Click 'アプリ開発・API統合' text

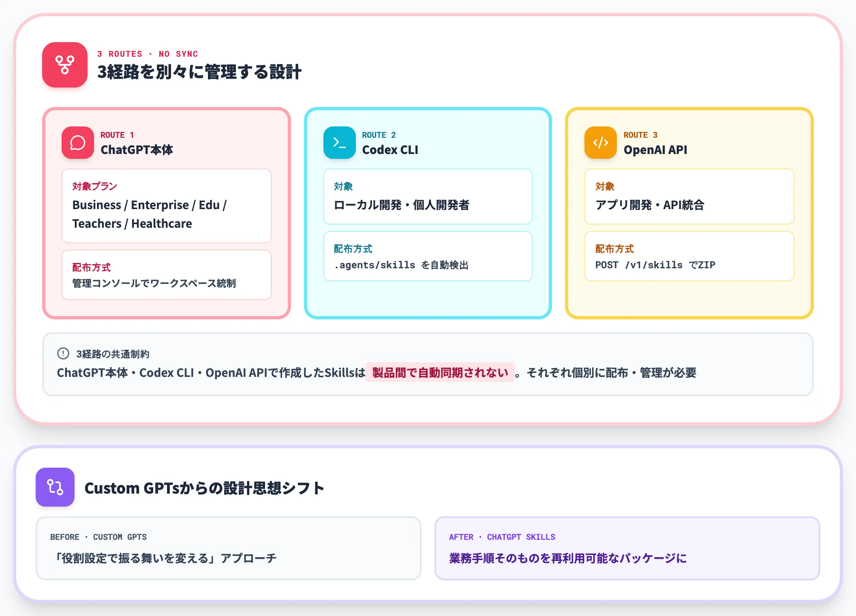tap(650, 205)
